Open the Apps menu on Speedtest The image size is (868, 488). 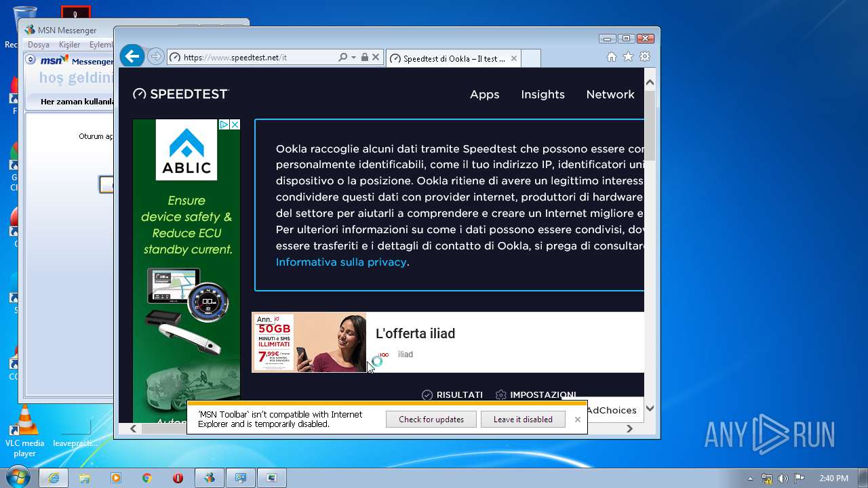click(484, 94)
